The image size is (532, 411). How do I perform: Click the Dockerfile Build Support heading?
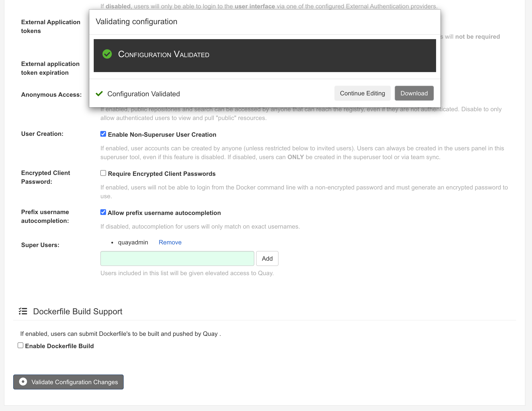point(77,311)
